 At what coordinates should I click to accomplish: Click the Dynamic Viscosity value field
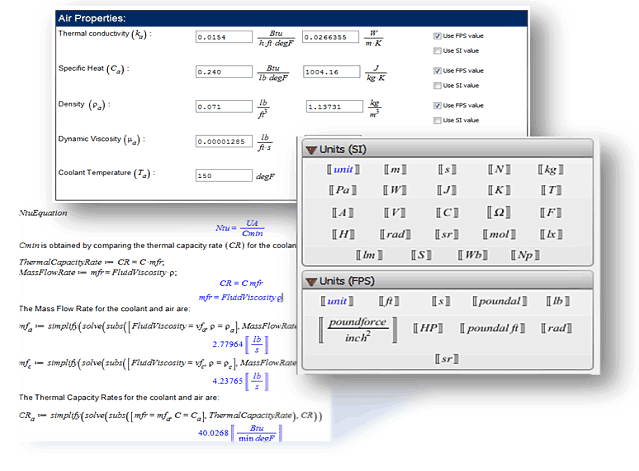[x=224, y=140]
